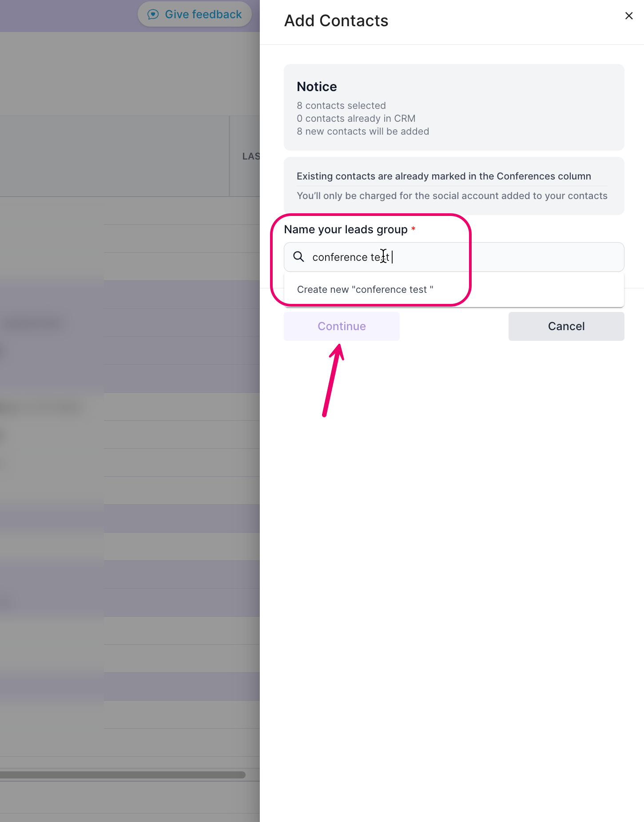This screenshot has width=644, height=822.
Task: Click the Continue button
Action: 342,326
